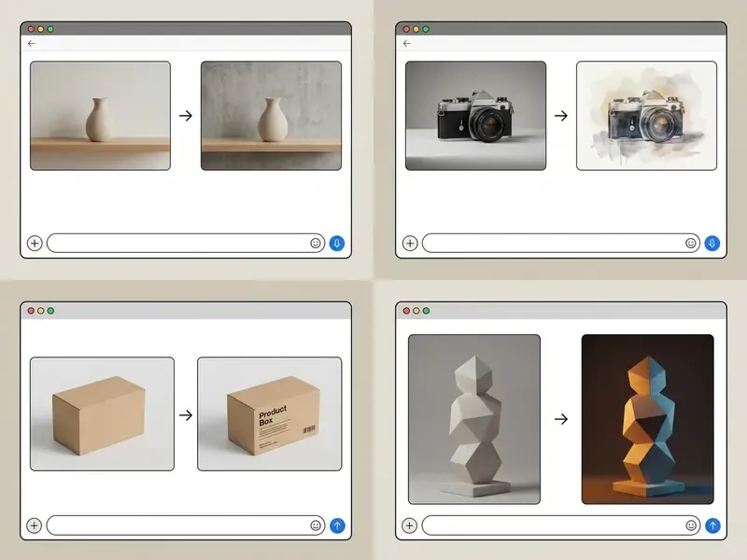Open the original vase image with plain wall
The height and width of the screenshot is (560, 747).
click(x=100, y=116)
